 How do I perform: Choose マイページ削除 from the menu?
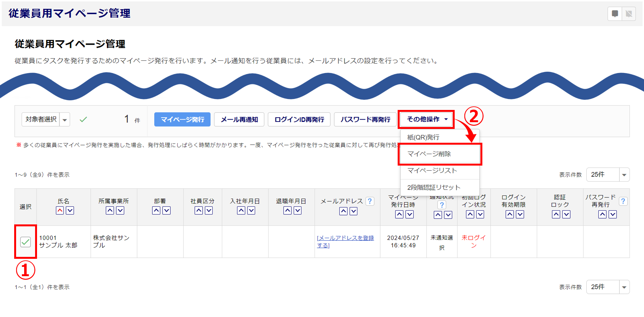[x=440, y=154]
